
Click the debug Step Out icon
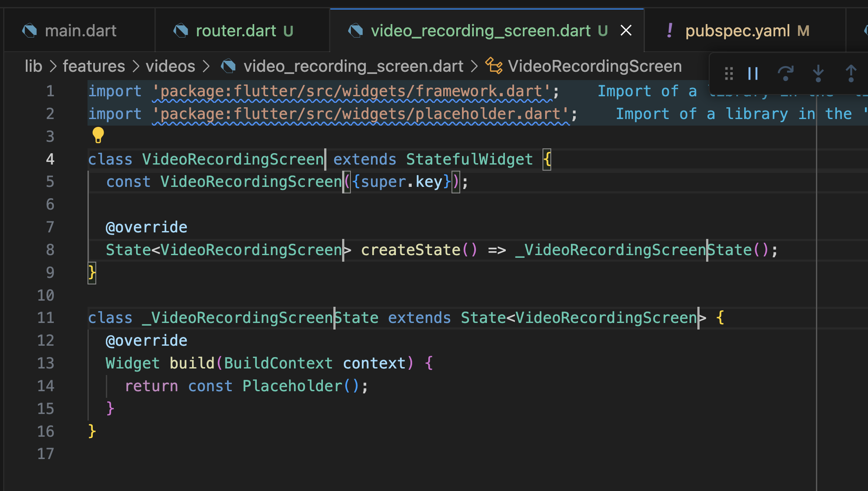pyautogui.click(x=850, y=74)
